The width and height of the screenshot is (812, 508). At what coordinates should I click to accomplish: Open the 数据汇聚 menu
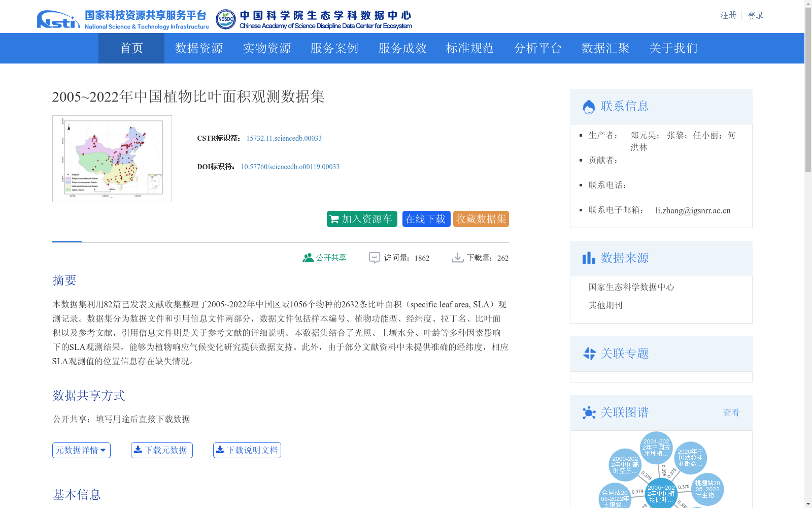[605, 48]
